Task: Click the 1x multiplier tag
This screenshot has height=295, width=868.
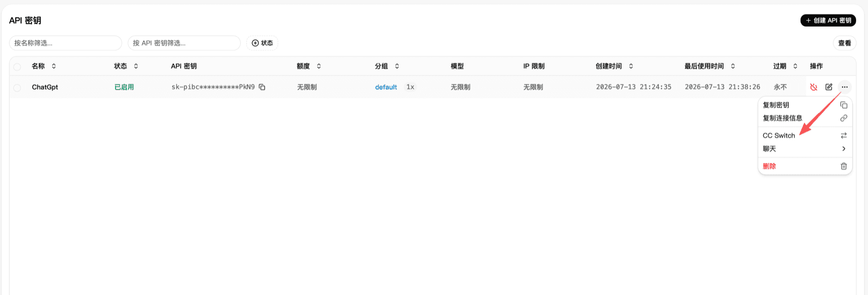Action: (410, 87)
